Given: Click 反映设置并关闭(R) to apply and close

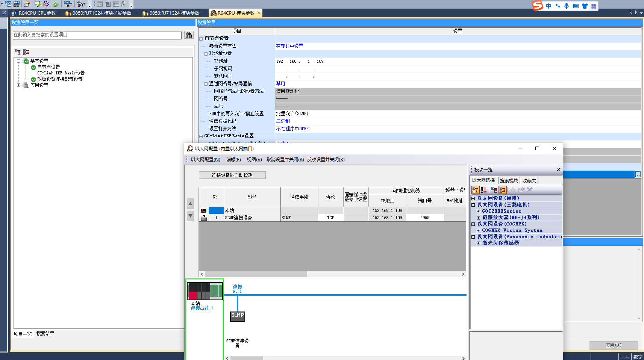Looking at the screenshot, I should pos(326,160).
